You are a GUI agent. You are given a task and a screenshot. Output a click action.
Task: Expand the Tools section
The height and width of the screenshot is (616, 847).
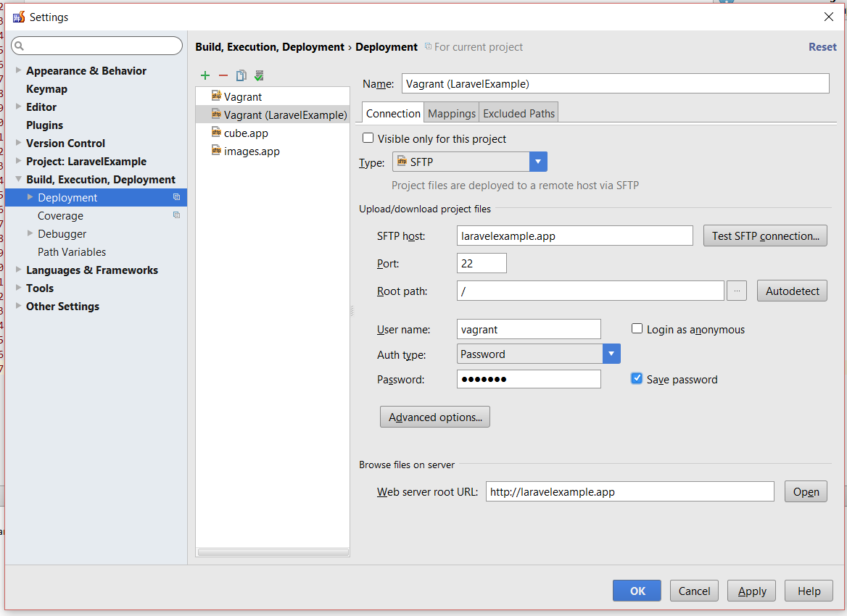[18, 288]
